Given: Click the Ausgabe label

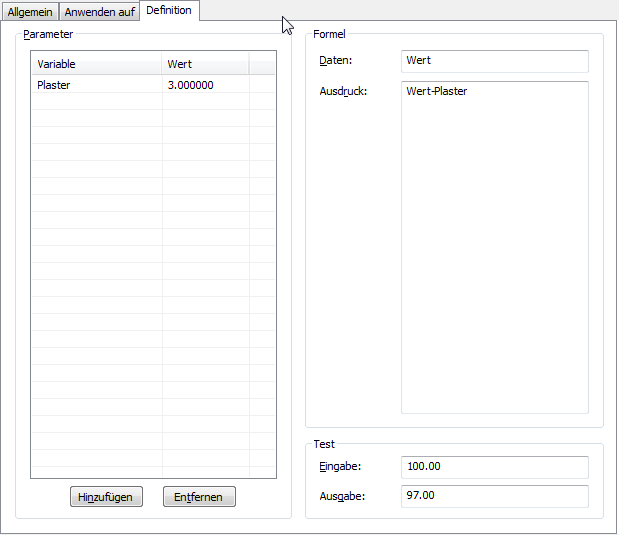Looking at the screenshot, I should point(342,496).
